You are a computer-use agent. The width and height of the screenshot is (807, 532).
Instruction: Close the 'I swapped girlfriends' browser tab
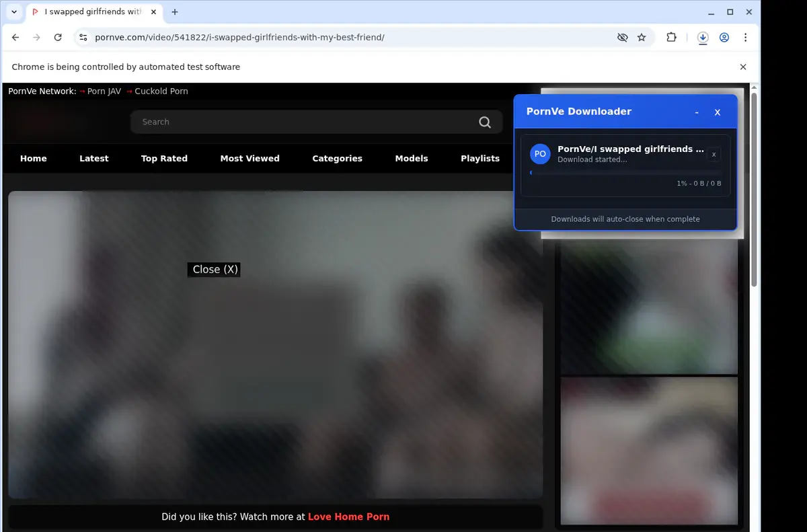click(153, 12)
